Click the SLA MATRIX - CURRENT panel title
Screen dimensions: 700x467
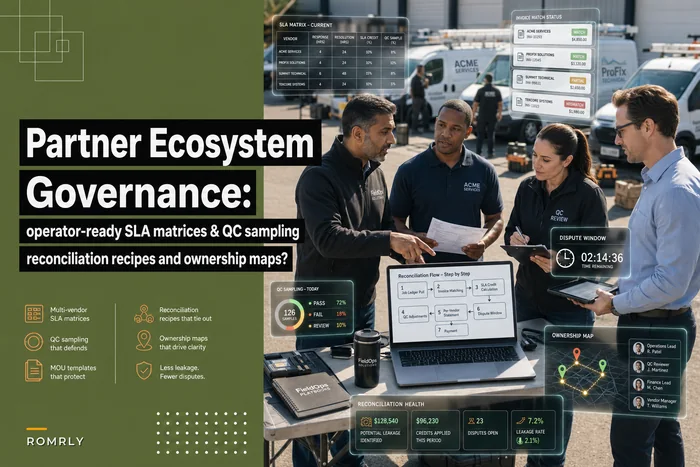[x=306, y=25]
